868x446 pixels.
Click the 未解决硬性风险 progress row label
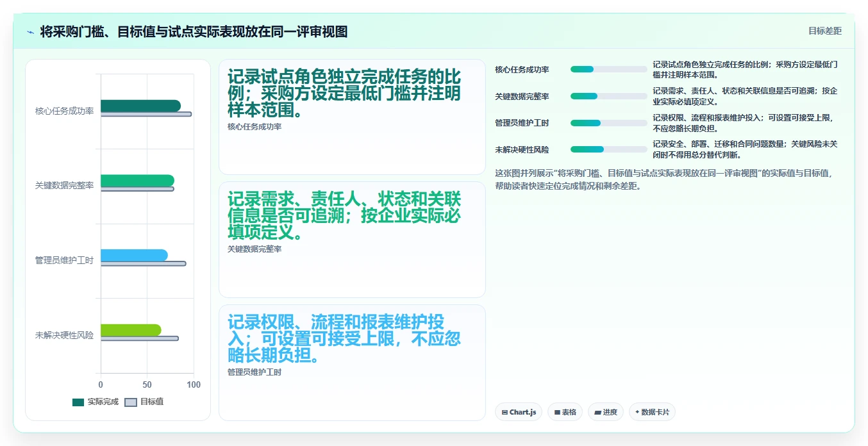(x=522, y=149)
